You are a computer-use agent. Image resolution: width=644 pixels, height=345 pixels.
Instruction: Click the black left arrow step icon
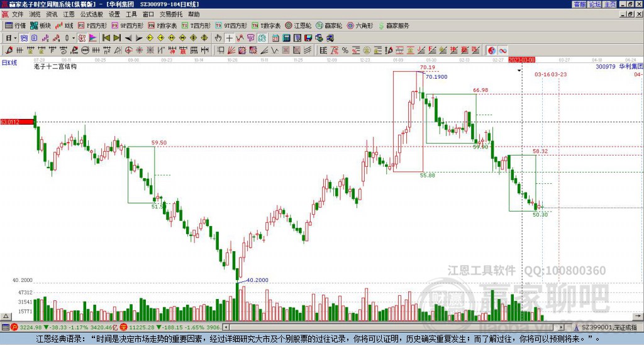pos(128,38)
